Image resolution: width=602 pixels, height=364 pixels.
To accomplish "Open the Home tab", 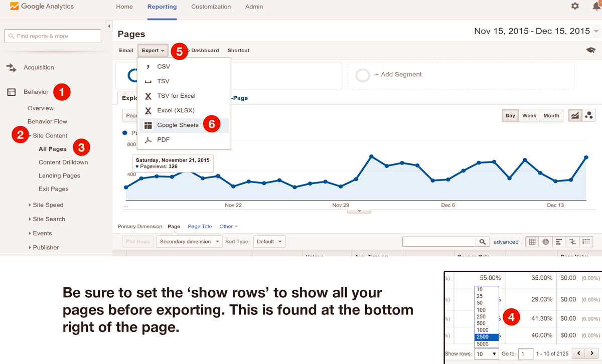I will tap(124, 7).
